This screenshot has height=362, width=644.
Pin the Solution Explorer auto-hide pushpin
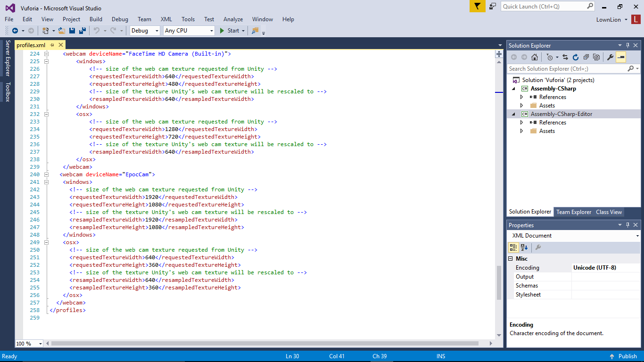627,46
